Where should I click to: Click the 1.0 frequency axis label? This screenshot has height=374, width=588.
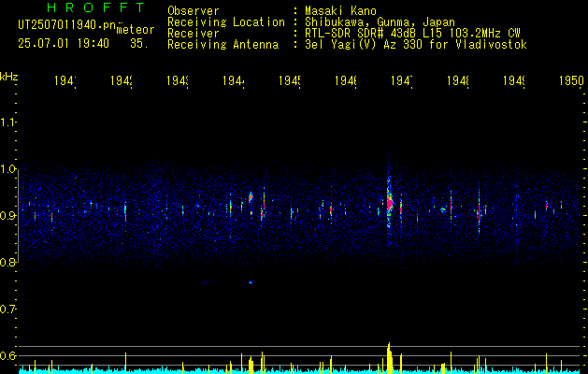coord(7,169)
